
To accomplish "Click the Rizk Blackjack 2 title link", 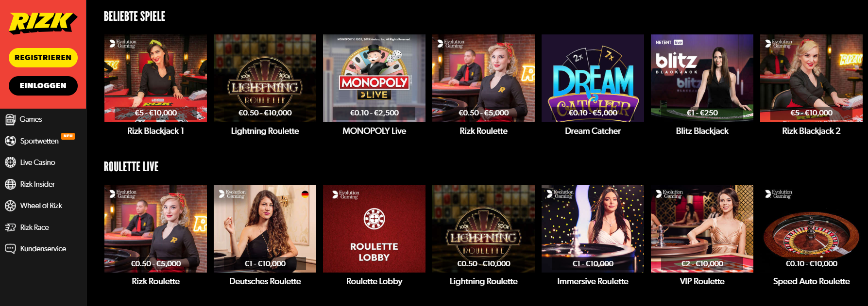I will coord(811,131).
